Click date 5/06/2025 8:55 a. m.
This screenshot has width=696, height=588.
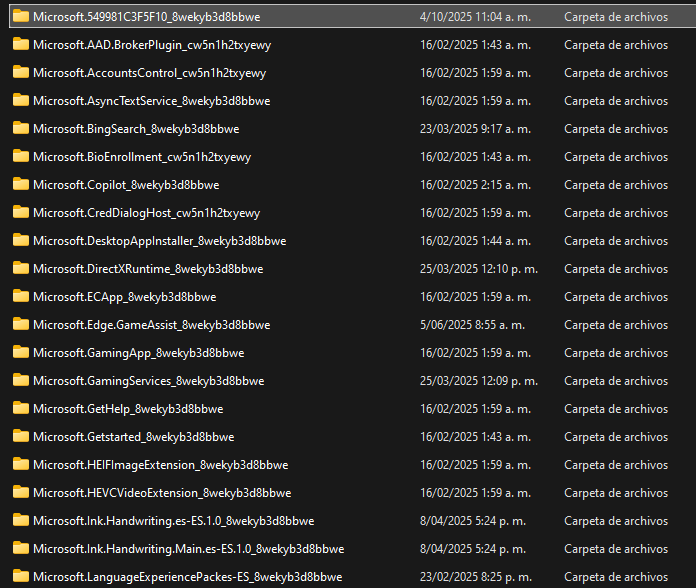click(x=472, y=325)
